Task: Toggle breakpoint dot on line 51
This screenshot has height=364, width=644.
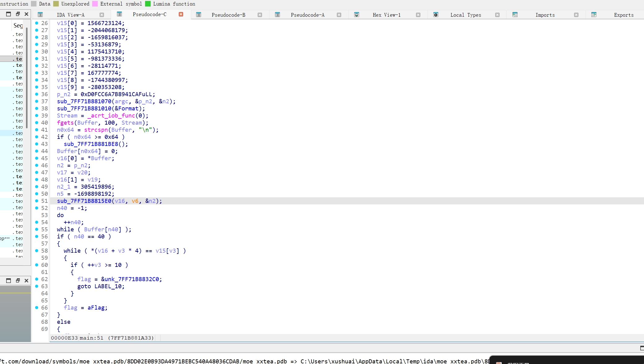Action: pos(37,201)
